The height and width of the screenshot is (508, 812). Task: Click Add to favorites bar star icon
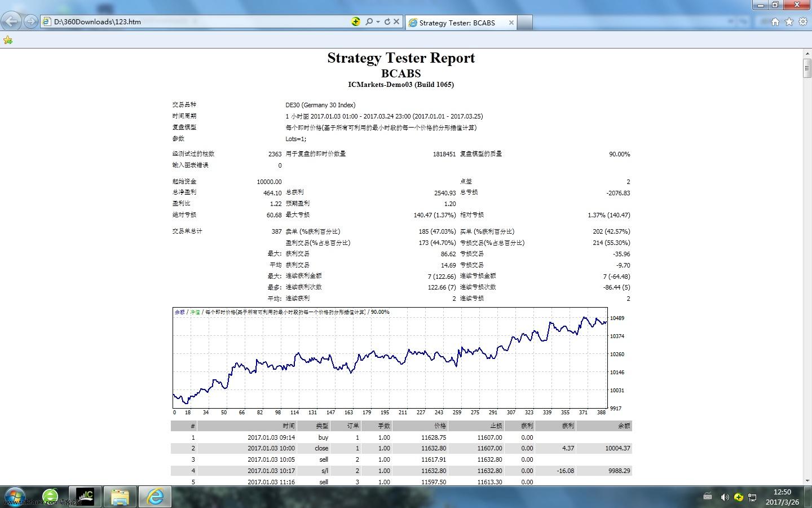7,40
